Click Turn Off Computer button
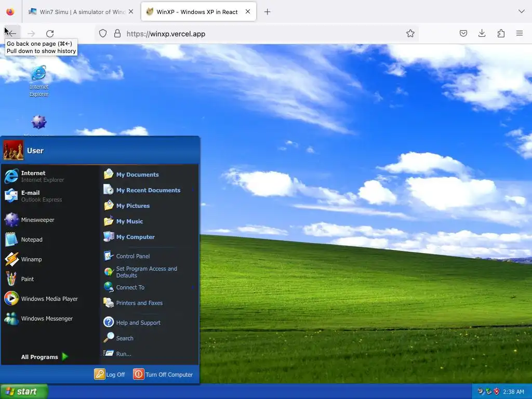532x399 pixels. click(163, 374)
